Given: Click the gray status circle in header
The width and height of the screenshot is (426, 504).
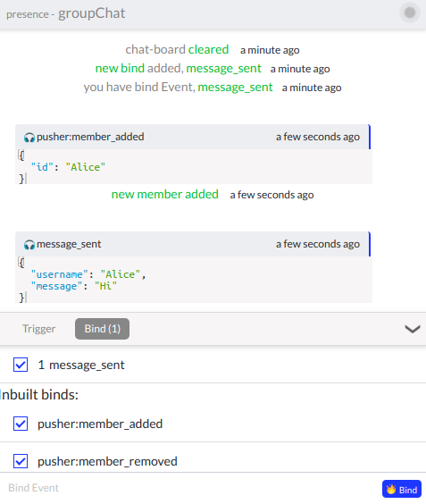Looking at the screenshot, I should [x=410, y=13].
